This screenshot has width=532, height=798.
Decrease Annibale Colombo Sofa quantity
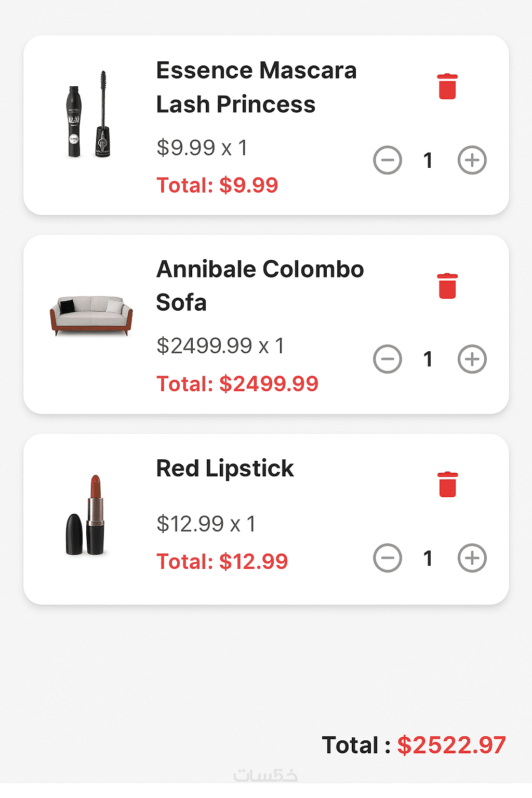click(x=388, y=359)
